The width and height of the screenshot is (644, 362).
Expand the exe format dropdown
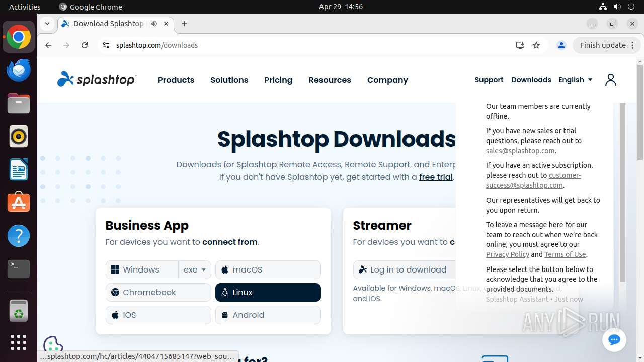tap(195, 269)
